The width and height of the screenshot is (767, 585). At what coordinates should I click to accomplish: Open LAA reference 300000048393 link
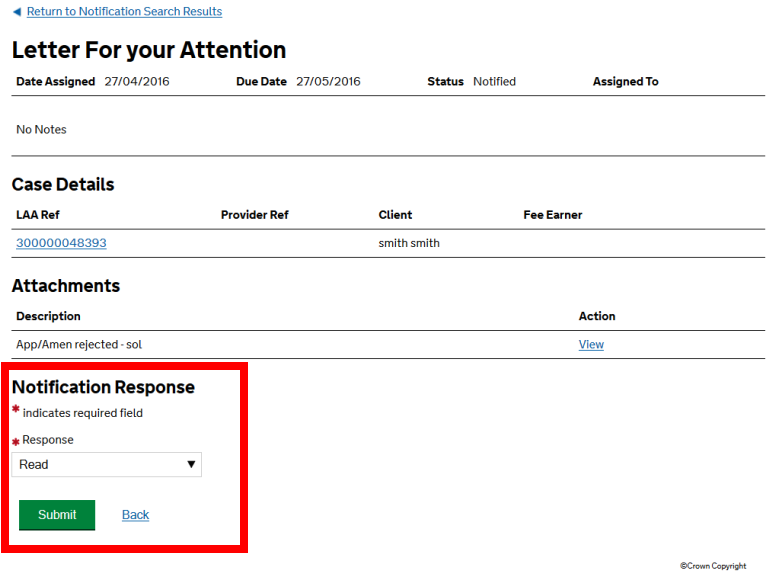point(61,243)
